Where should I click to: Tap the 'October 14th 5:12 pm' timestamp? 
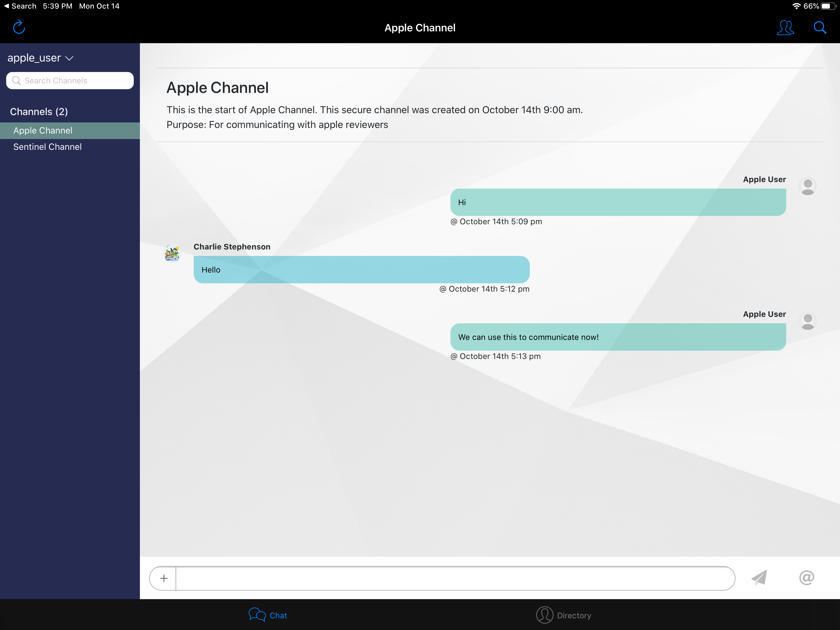pos(484,289)
